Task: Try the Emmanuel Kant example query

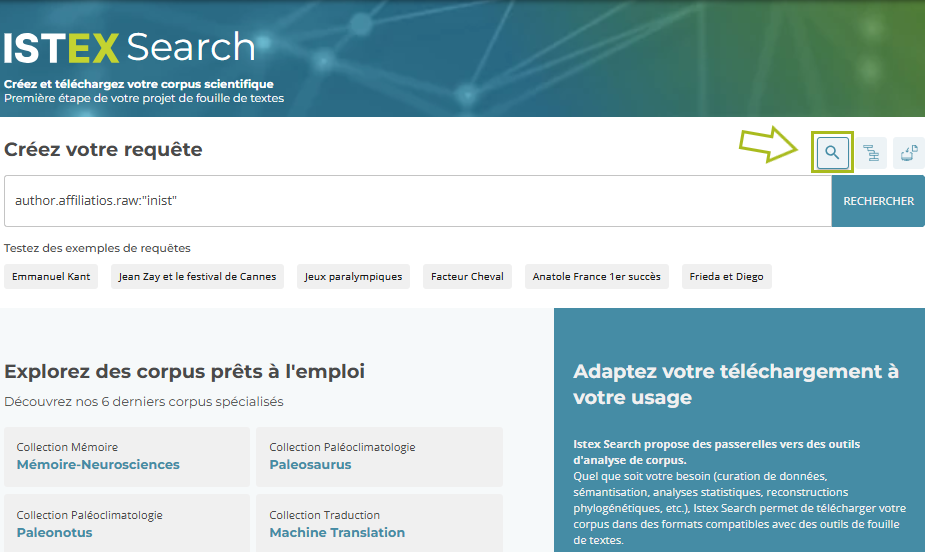Action: point(51,277)
